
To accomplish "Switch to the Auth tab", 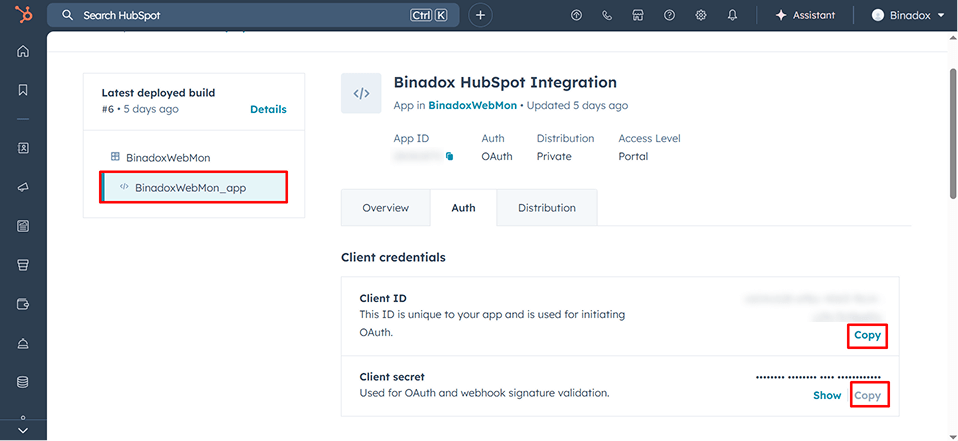I will pos(463,208).
